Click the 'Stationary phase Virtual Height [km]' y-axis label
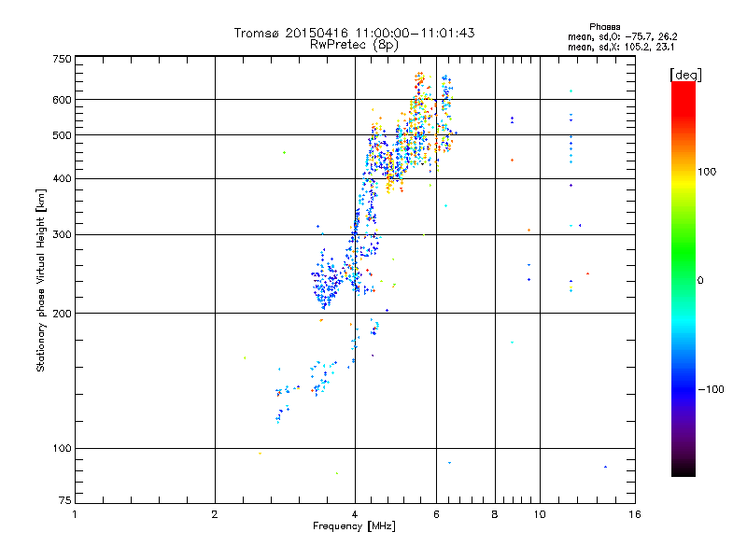 click(x=41, y=281)
